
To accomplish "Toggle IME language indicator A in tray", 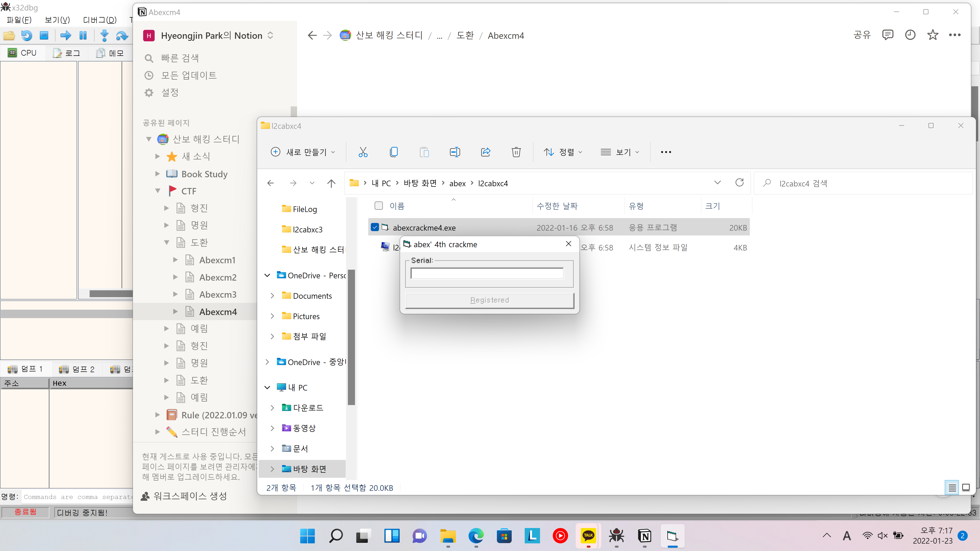I will pos(847,535).
